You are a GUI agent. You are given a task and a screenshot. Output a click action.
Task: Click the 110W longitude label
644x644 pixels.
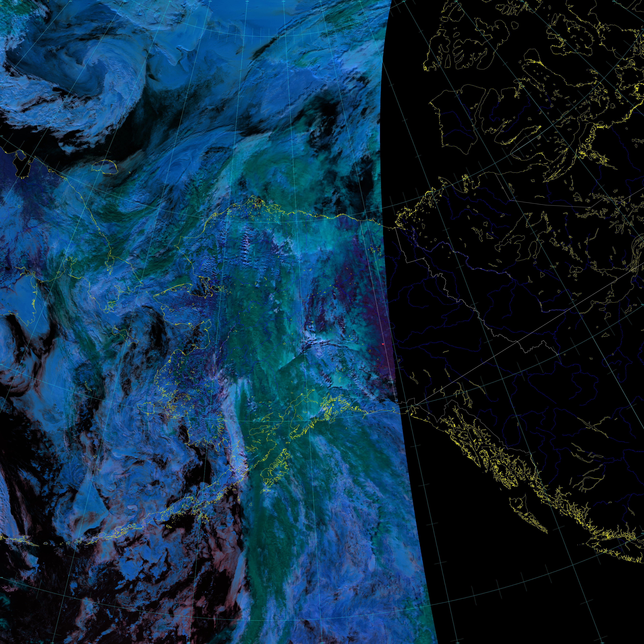pos(456,1)
